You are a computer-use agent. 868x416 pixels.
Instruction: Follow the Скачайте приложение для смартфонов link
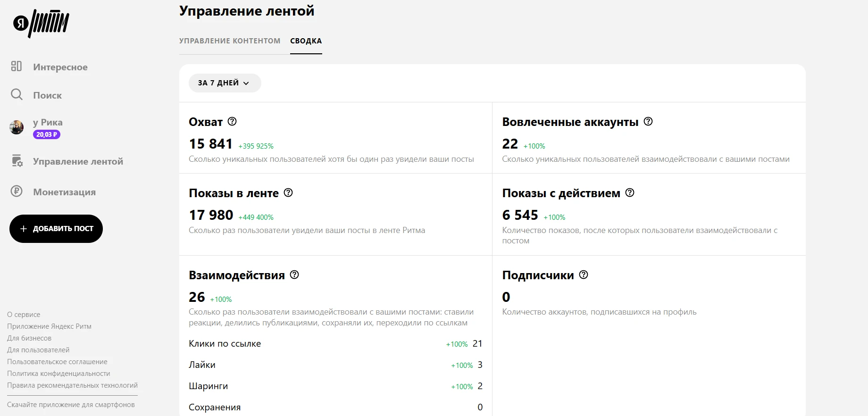click(x=71, y=405)
